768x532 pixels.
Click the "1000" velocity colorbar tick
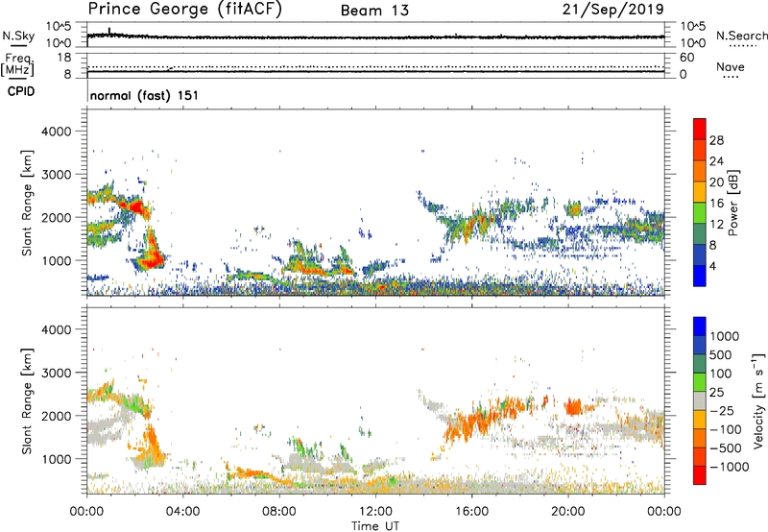click(x=725, y=336)
